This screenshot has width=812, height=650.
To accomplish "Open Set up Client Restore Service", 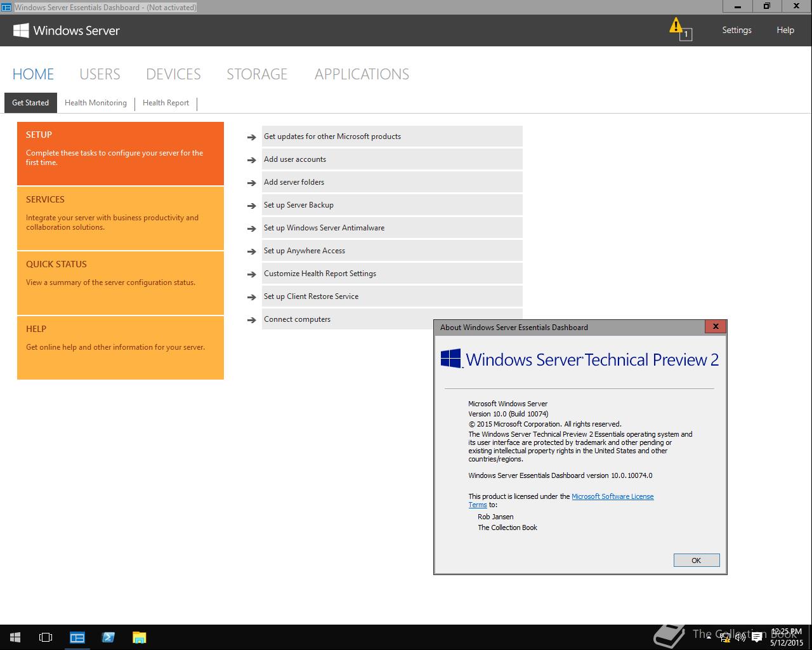I will (392, 296).
